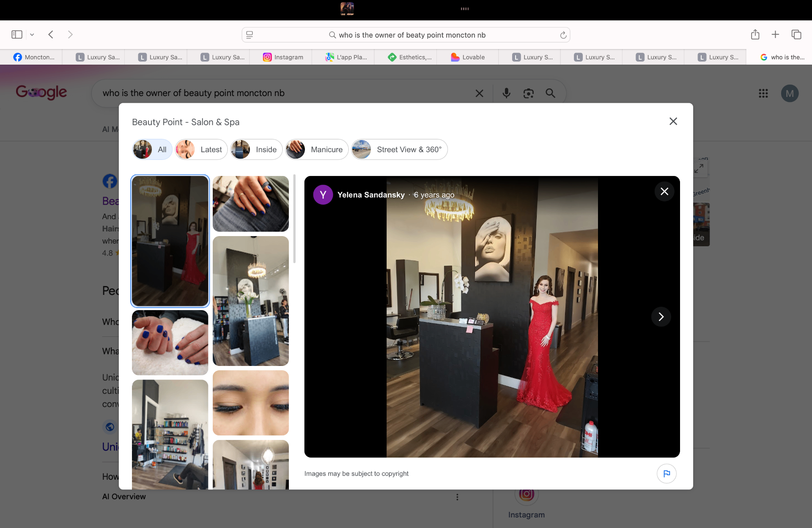Open the hand with ring manicure thumbnail
Viewport: 812px width, 528px height.
[251, 204]
